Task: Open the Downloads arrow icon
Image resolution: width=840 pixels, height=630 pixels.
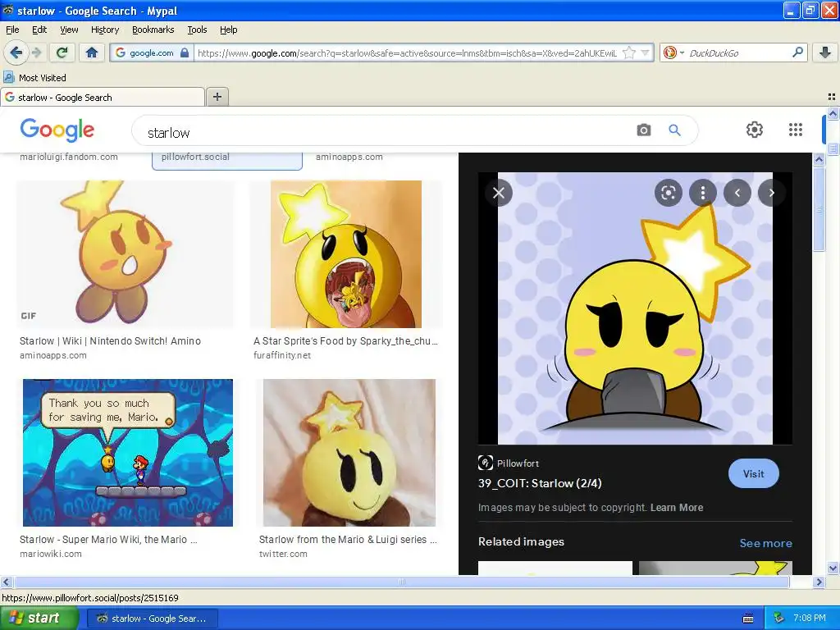Action: (x=825, y=52)
